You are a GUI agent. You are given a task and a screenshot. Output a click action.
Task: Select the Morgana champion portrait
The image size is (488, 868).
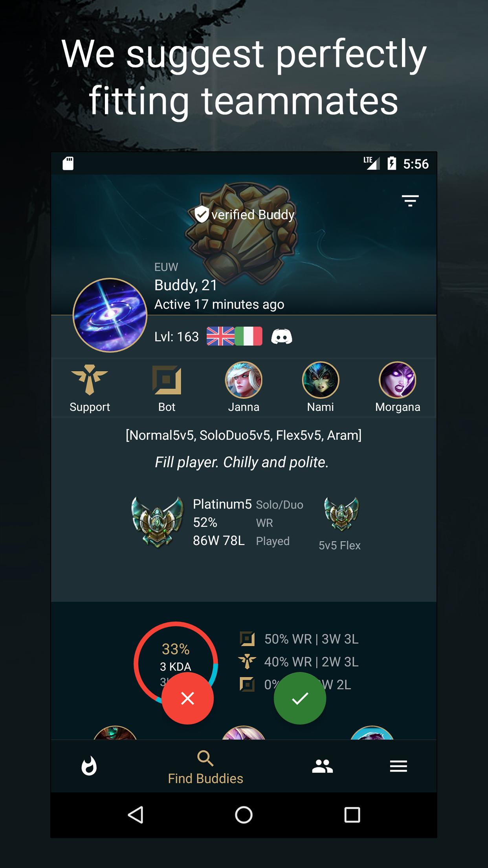tap(398, 380)
